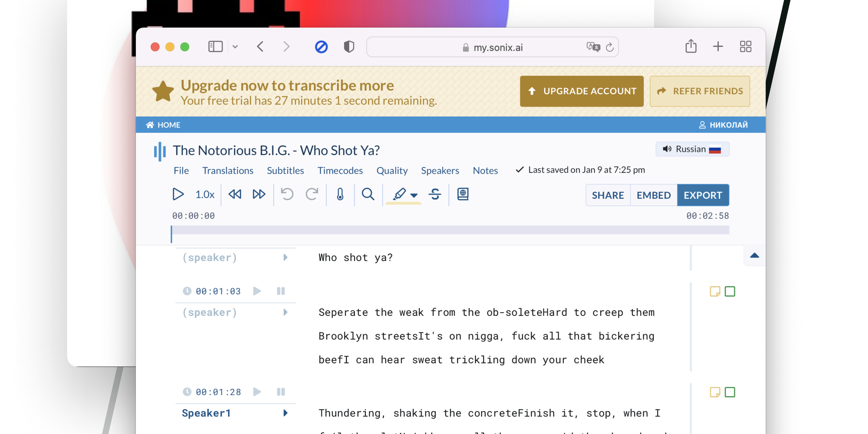Open the search magnifier tool
The image size is (868, 434).
coord(368,194)
